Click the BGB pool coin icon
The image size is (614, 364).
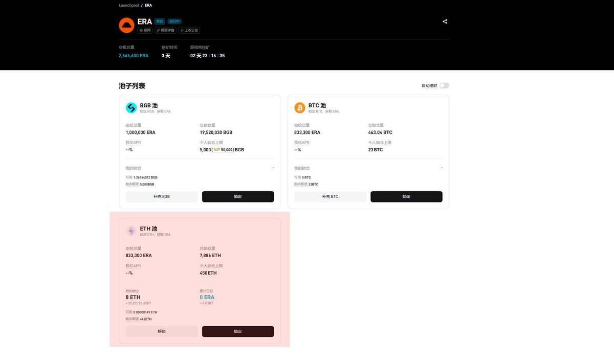tap(131, 108)
